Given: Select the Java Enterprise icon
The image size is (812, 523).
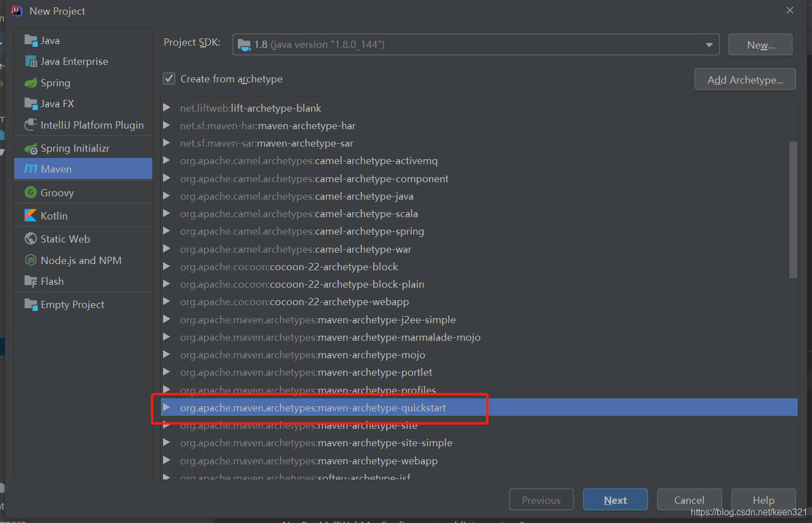Looking at the screenshot, I should click(30, 61).
